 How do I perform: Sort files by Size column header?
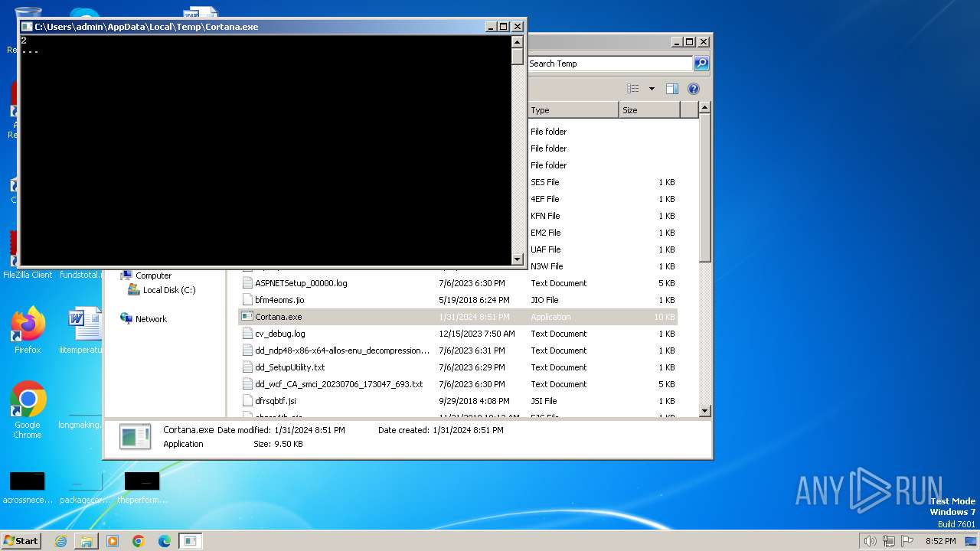click(x=649, y=110)
